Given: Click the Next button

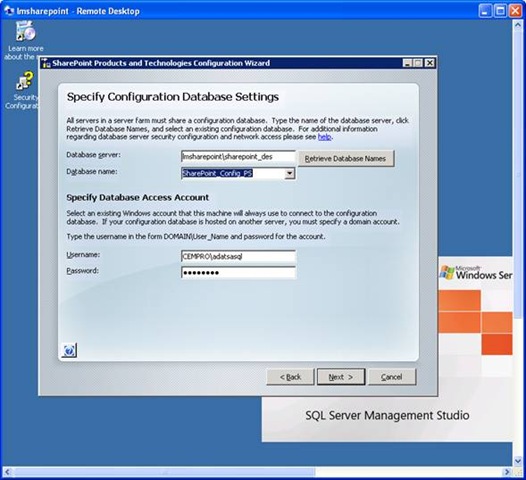Looking at the screenshot, I should click(341, 377).
